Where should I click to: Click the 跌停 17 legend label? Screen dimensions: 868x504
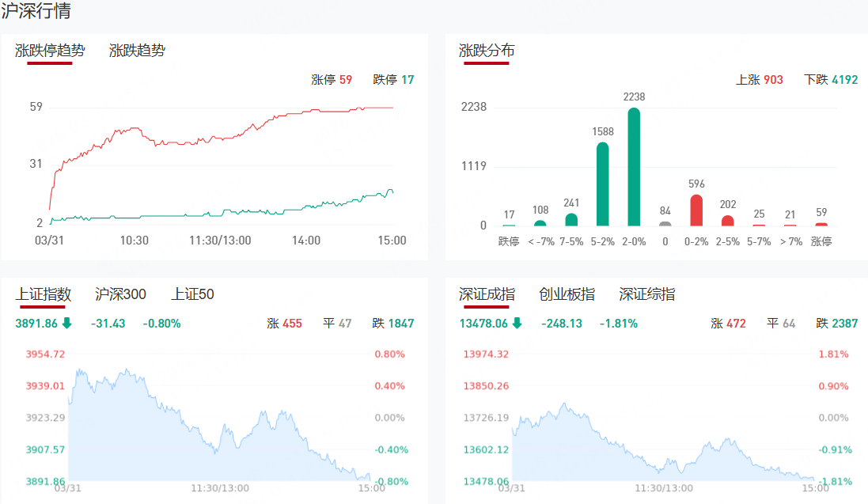click(x=393, y=79)
